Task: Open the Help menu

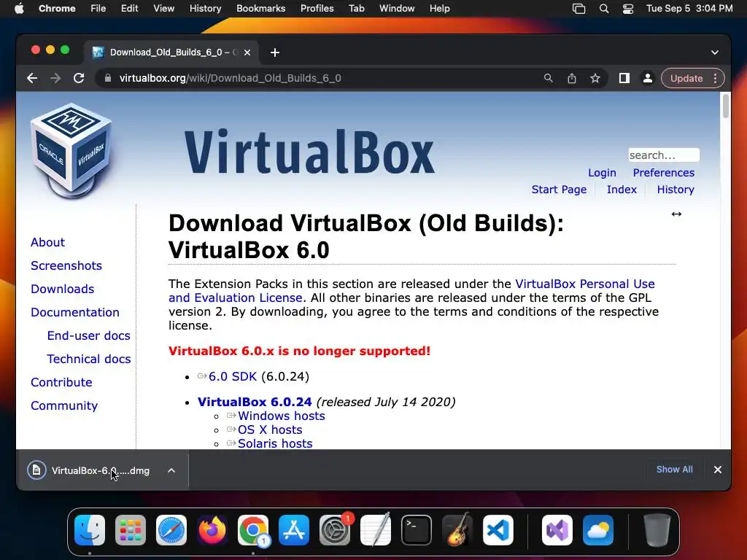Action: [439, 9]
